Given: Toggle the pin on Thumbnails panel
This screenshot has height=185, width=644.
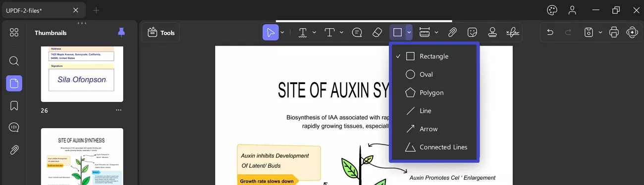Looking at the screenshot, I should coord(121,32).
